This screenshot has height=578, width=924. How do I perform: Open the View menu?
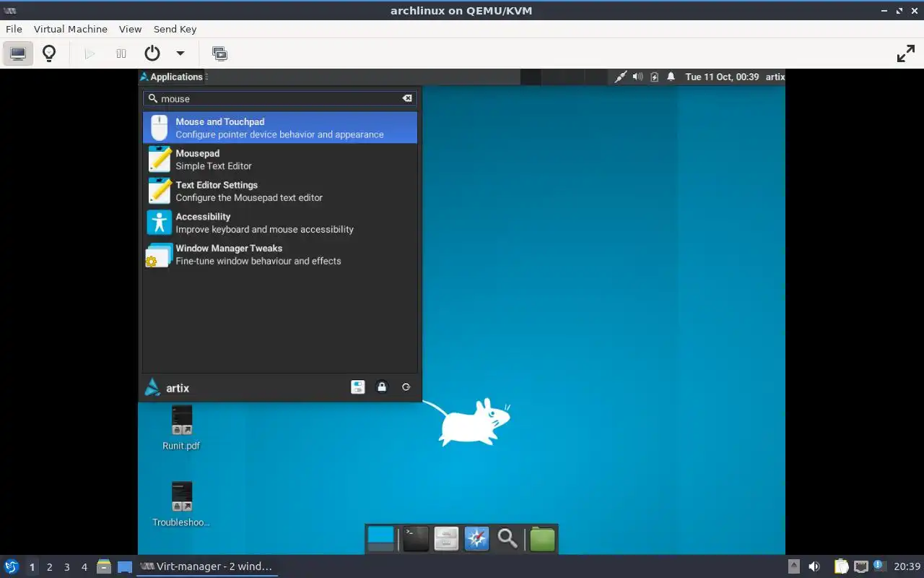click(130, 29)
